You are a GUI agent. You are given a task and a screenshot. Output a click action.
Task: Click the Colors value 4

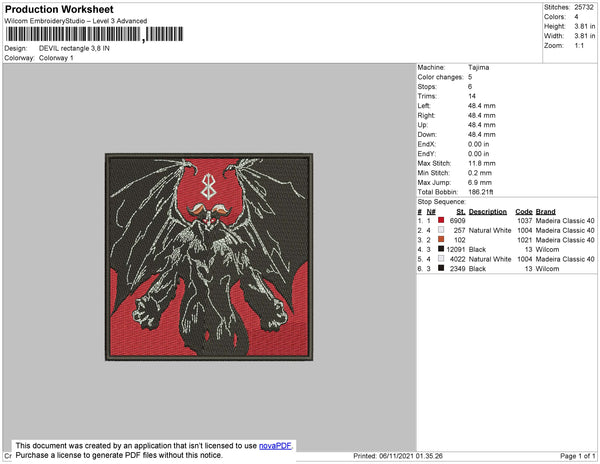(x=576, y=17)
